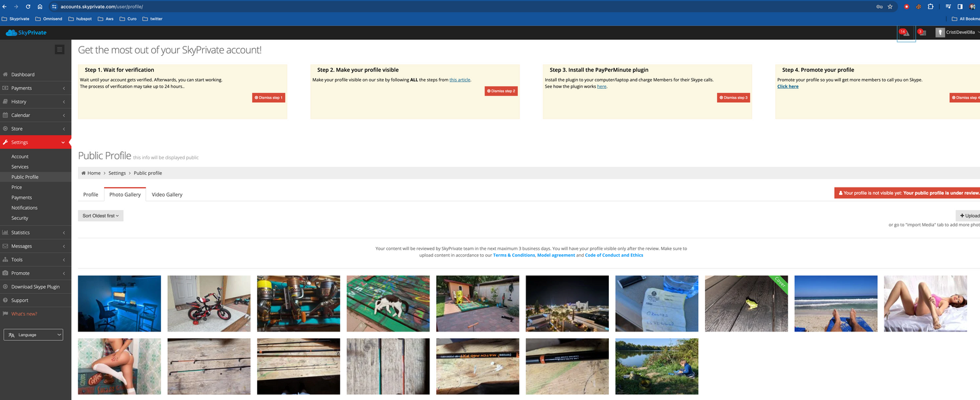Click the Dashboard home icon in sidebar
980x400 pixels.
[x=6, y=75]
